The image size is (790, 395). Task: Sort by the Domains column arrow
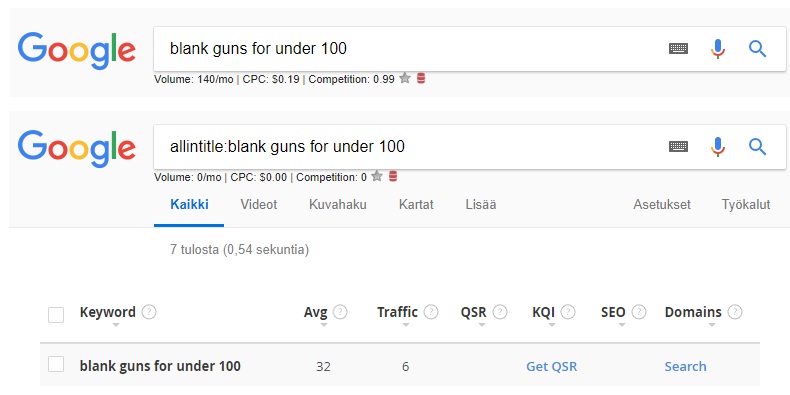point(711,325)
